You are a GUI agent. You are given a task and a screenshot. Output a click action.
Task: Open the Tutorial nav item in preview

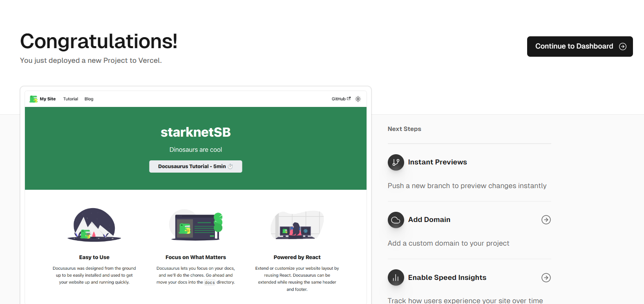pyautogui.click(x=71, y=99)
